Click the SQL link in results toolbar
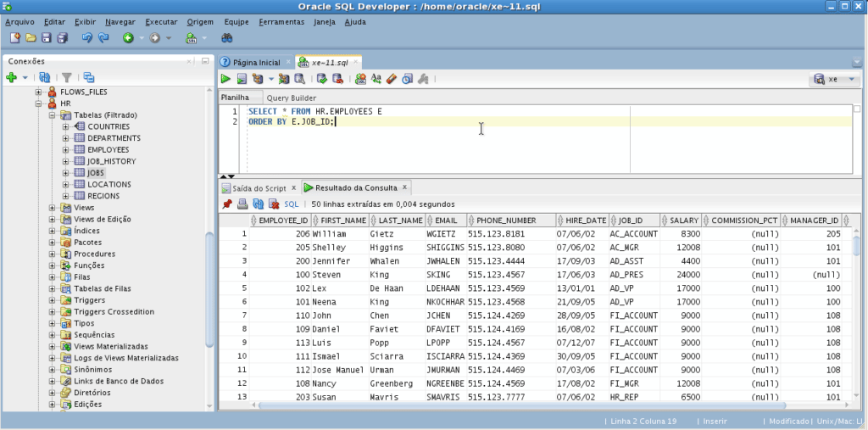This screenshot has width=868, height=430. point(291,204)
